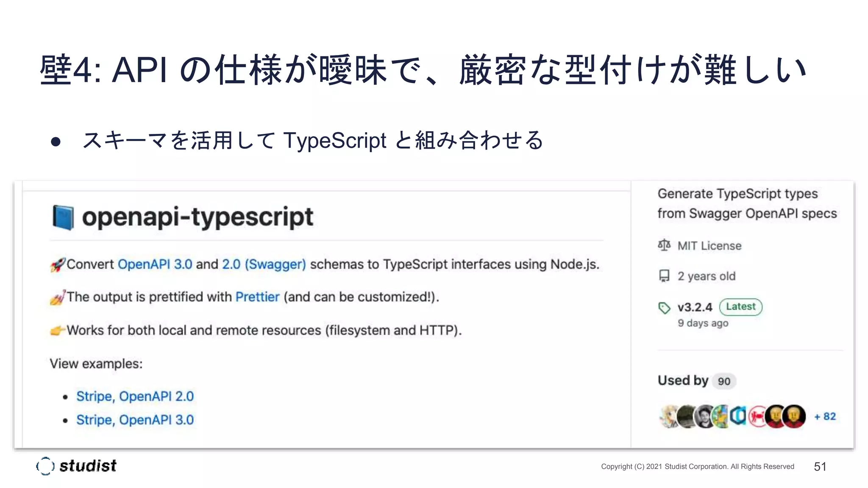Image resolution: width=868 pixels, height=488 pixels.
Task: Show the + 82 more dependents
Action: pos(825,417)
